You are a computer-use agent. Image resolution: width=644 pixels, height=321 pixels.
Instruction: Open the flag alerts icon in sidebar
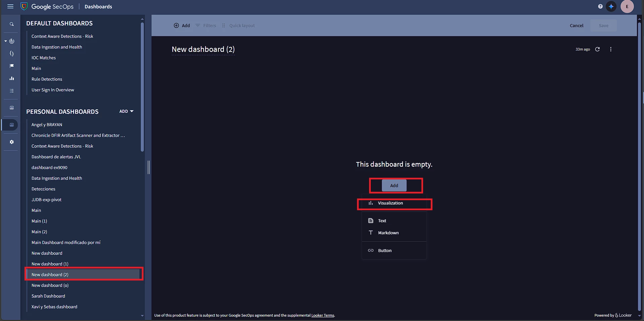(12, 66)
